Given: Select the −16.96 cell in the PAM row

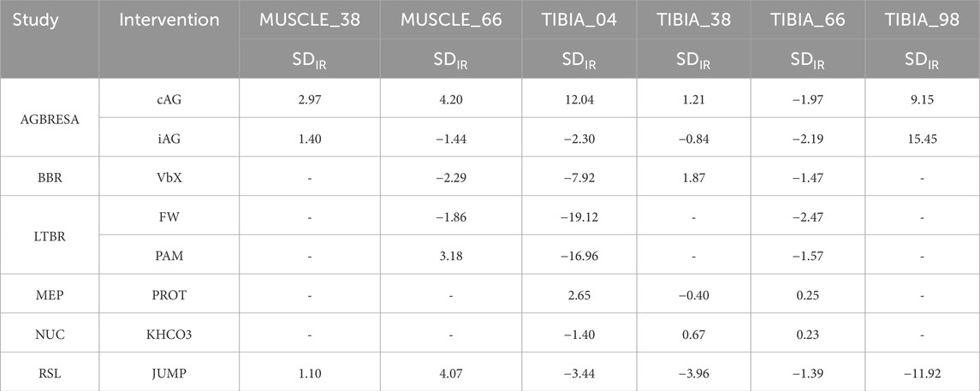Looking at the screenshot, I should pos(560,254).
